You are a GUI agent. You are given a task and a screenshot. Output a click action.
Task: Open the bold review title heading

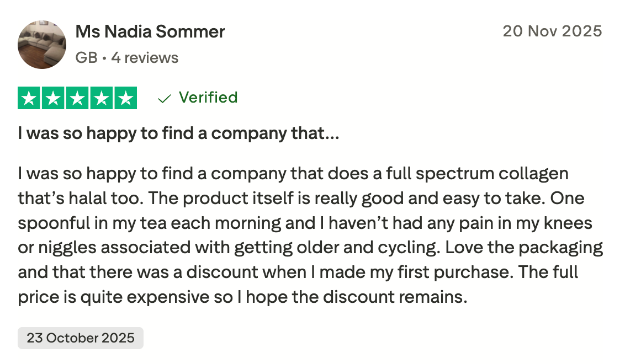tap(178, 133)
